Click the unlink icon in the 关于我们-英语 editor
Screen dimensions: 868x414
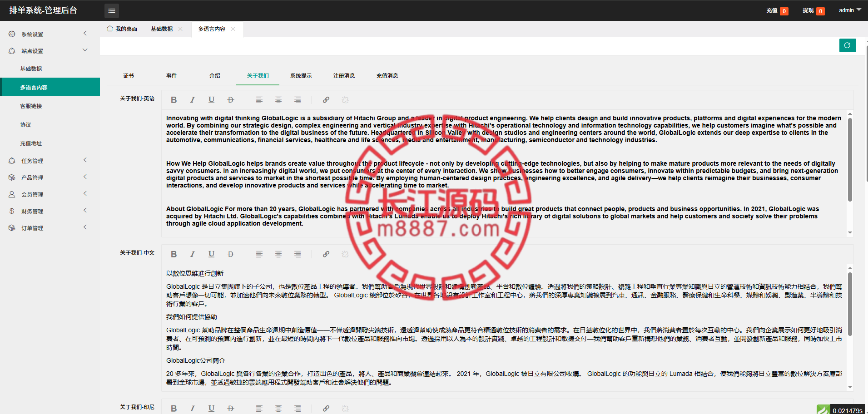[x=345, y=100]
